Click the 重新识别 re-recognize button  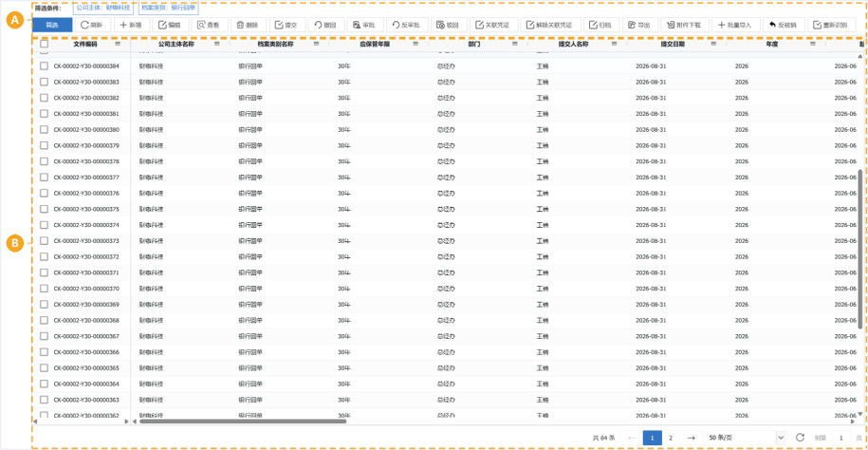[x=832, y=25]
